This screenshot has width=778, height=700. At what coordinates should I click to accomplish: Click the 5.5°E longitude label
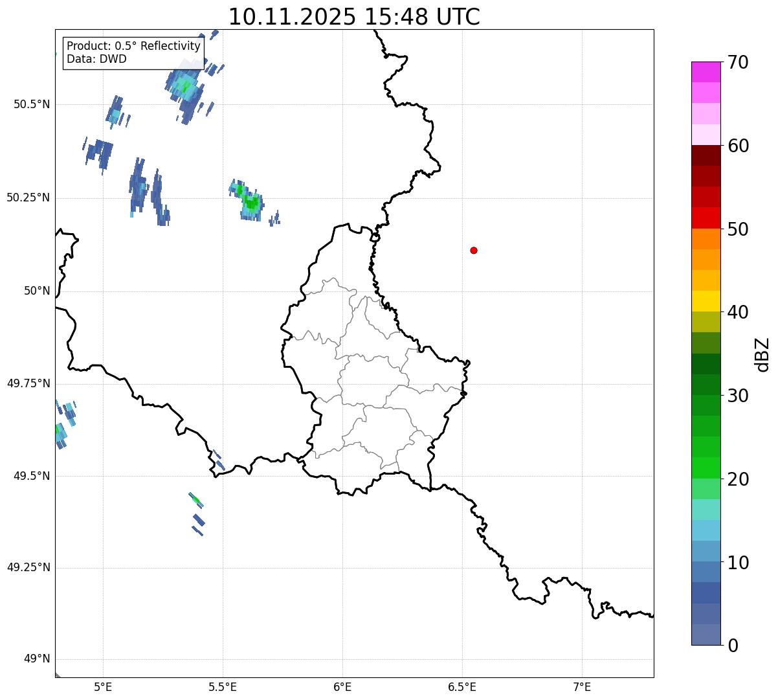point(223,686)
